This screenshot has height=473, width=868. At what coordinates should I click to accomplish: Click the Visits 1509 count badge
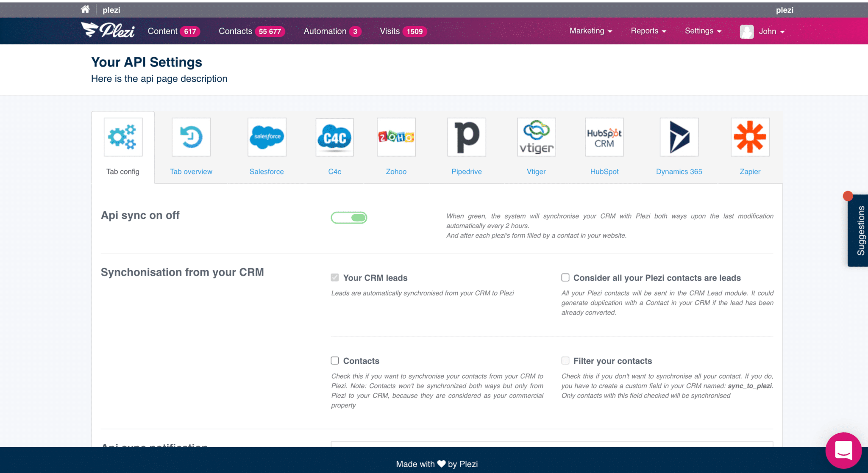click(415, 31)
